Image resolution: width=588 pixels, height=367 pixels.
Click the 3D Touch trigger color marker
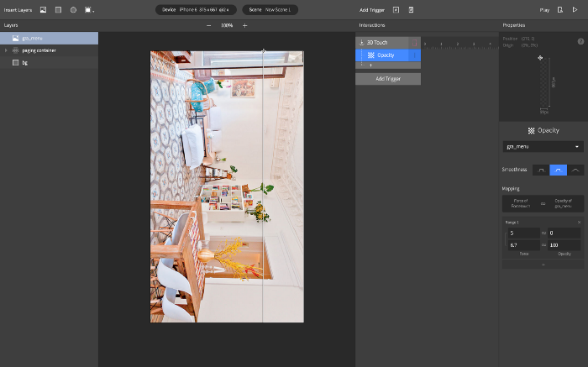414,43
